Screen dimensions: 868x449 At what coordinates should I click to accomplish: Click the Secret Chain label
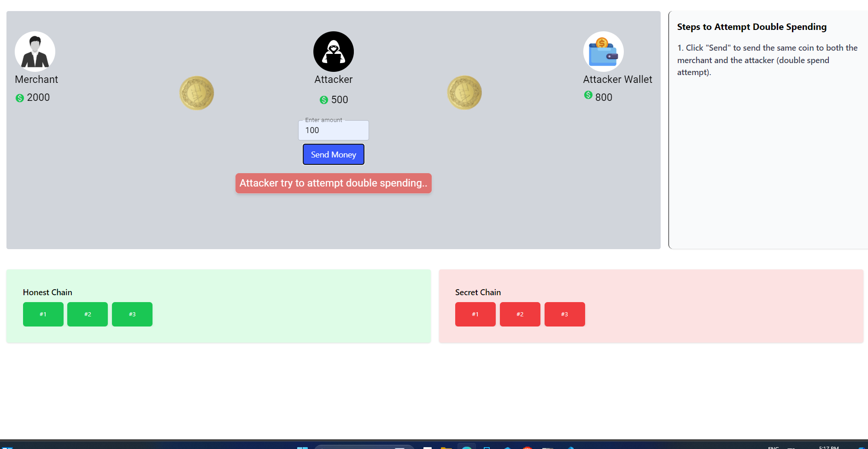(478, 292)
